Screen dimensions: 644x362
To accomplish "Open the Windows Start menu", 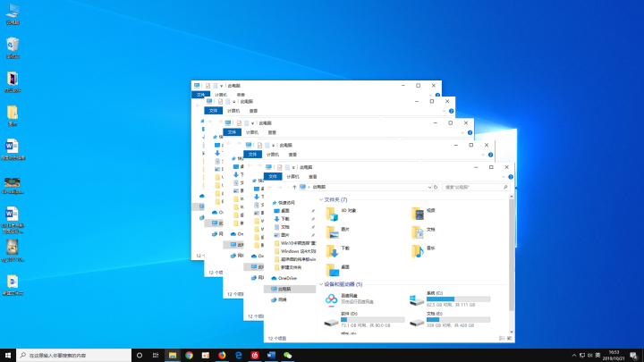I will pos(8,356).
